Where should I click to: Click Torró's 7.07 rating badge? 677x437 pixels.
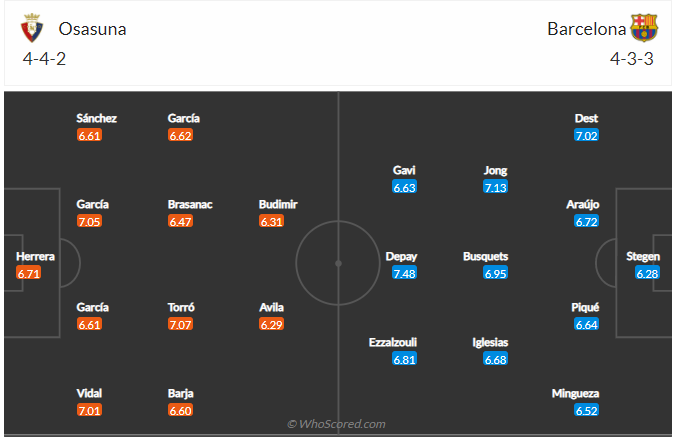(181, 325)
